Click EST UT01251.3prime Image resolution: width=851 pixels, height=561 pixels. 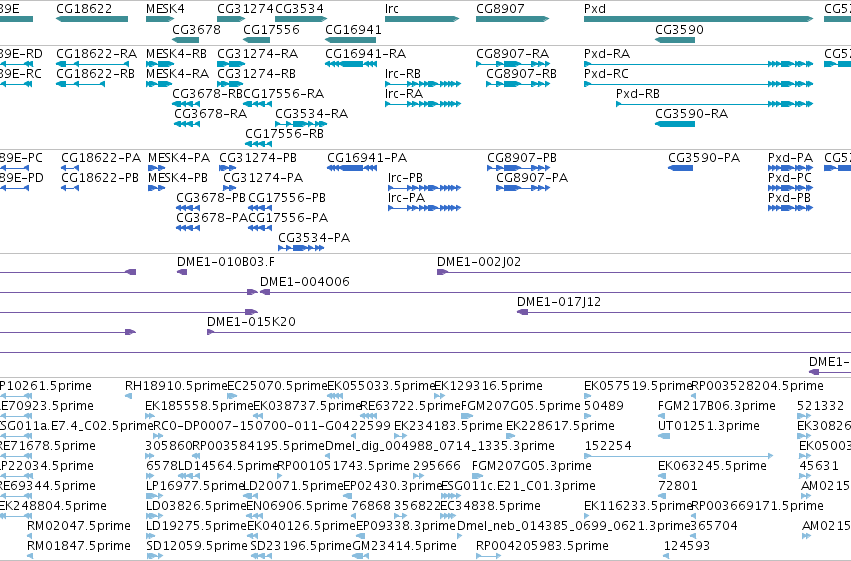click(664, 436)
